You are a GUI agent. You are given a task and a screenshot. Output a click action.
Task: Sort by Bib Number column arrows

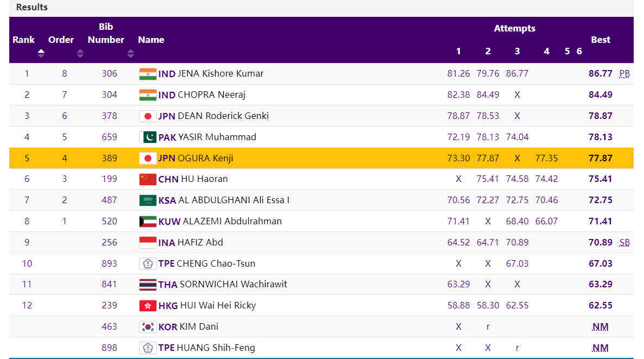[130, 53]
